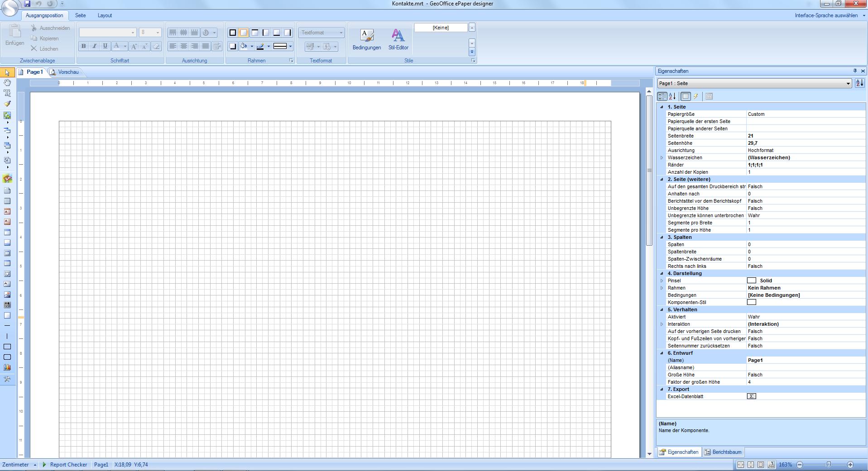
Task: Open the Zentimeter units dropdown
Action: (35, 465)
